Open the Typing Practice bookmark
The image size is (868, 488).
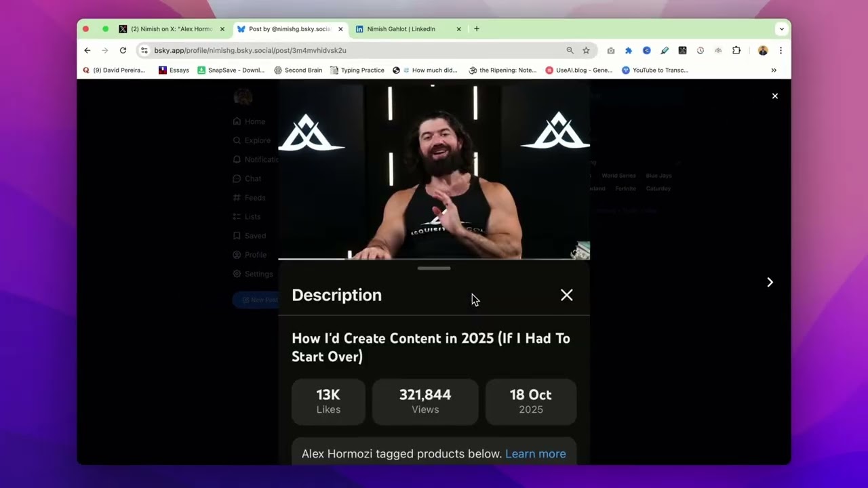pyautogui.click(x=357, y=70)
